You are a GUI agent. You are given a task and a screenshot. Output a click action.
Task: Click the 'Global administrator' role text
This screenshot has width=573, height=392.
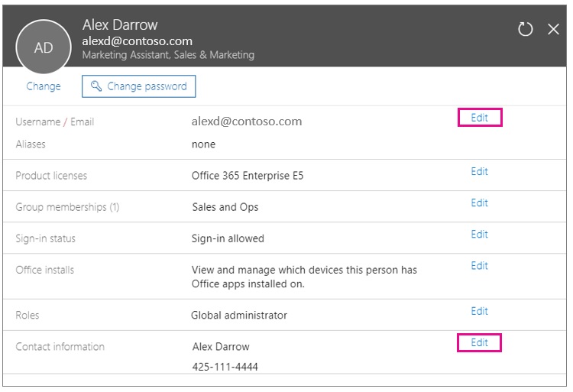pos(239,316)
